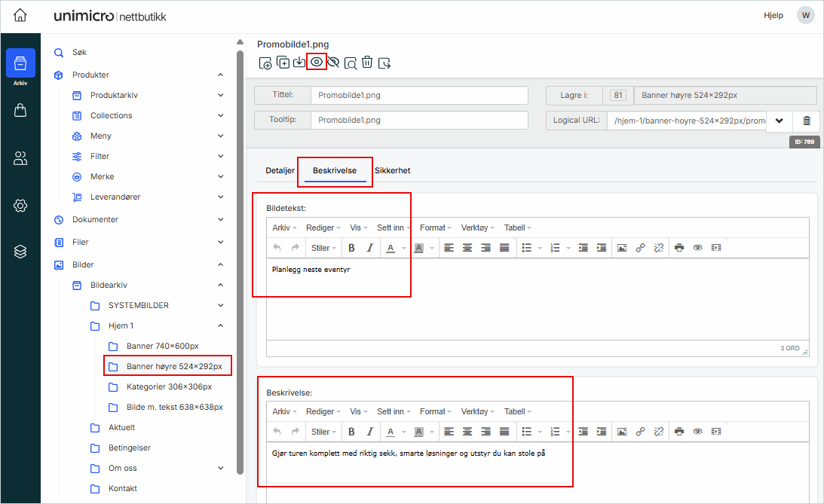824x504 pixels.
Task: Open the shopping bag section in the left sidebar
Action: pos(20,111)
